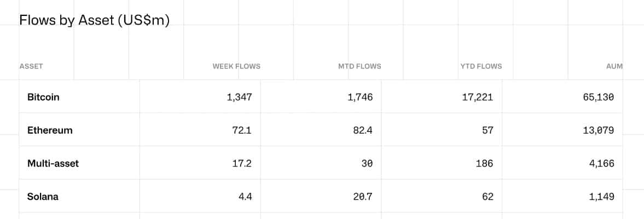The height and width of the screenshot is (219, 644).
Task: Click the Flows by Asset title
Action: pos(95,20)
